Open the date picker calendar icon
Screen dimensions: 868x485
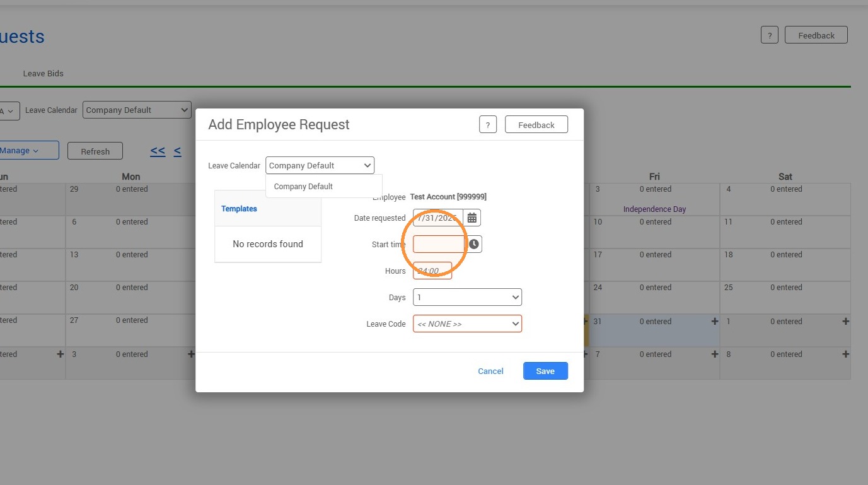[x=472, y=218]
